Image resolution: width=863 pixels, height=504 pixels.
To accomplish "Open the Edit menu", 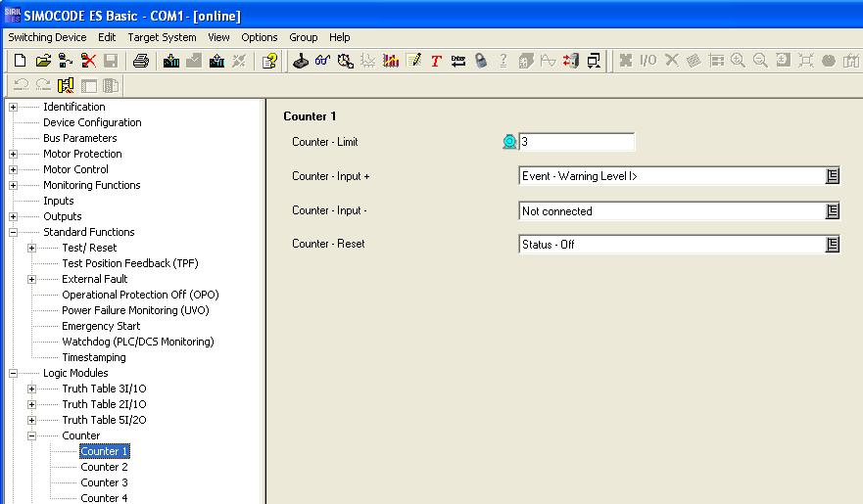I will click(x=107, y=37).
